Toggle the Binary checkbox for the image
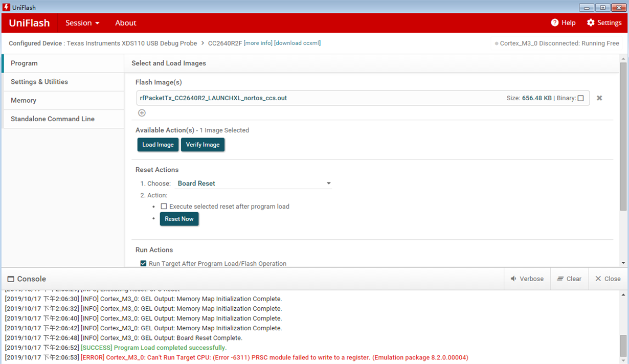This screenshot has width=629, height=364. click(x=580, y=98)
